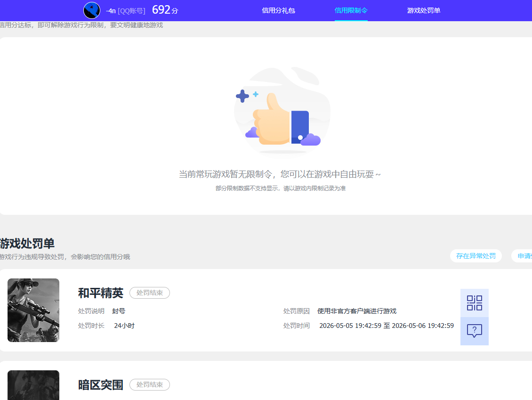The image size is (532, 400).
Task: Click the -4n [QQ账号] account name
Action: (x=126, y=11)
